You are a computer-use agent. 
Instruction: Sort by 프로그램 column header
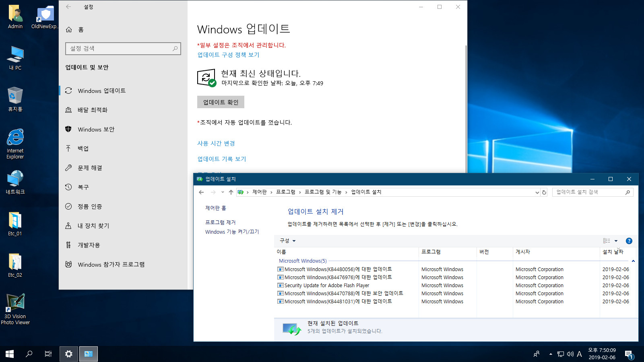448,252
